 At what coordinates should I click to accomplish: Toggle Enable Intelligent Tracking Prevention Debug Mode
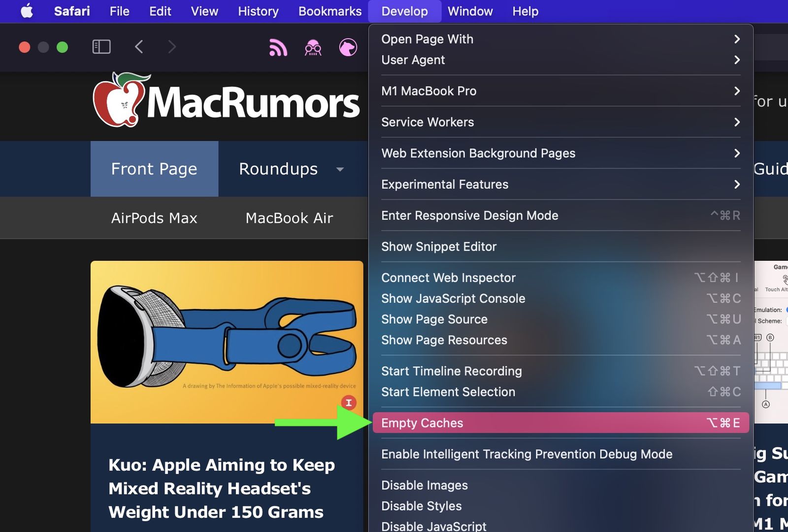pyautogui.click(x=561, y=454)
